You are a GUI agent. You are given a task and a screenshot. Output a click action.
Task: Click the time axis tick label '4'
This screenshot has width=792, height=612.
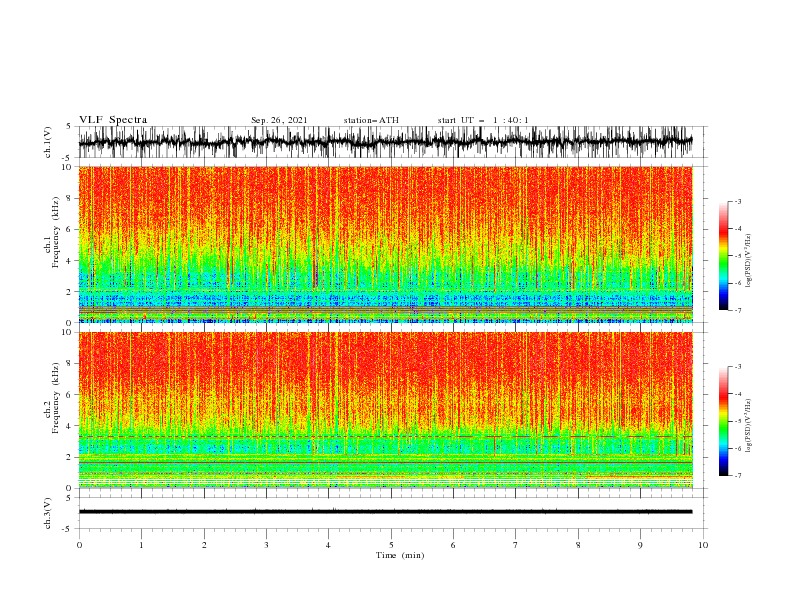[x=328, y=545]
